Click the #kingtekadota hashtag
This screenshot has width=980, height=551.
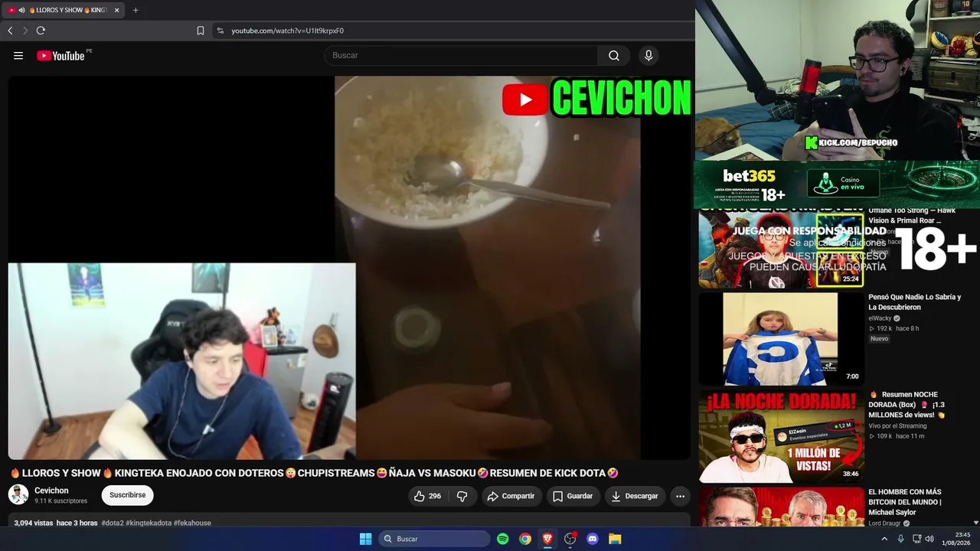(x=149, y=523)
